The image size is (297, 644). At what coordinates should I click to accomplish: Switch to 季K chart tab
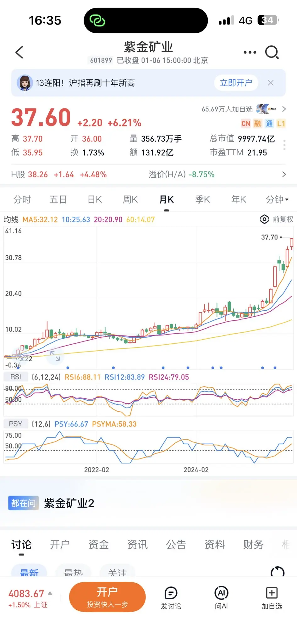tap(203, 199)
